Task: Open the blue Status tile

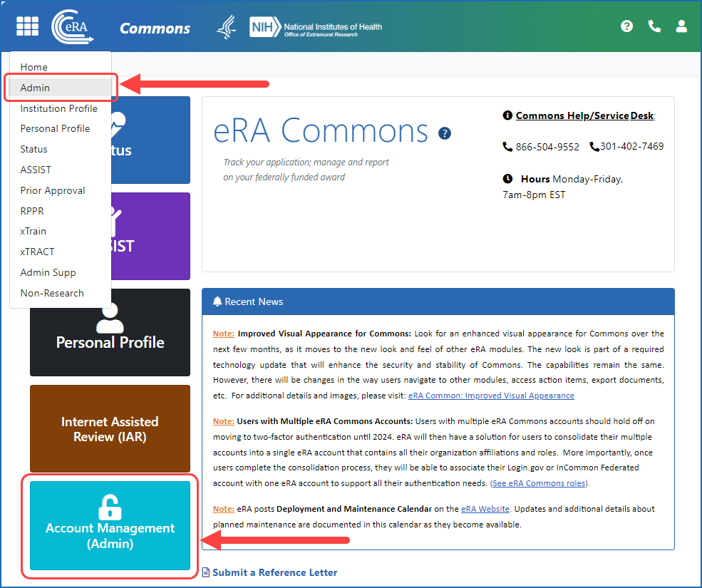Action: [151, 140]
